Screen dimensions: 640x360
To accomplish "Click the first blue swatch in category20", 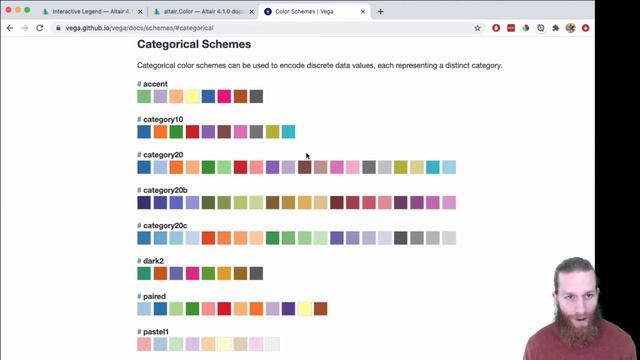I will 144,167.
